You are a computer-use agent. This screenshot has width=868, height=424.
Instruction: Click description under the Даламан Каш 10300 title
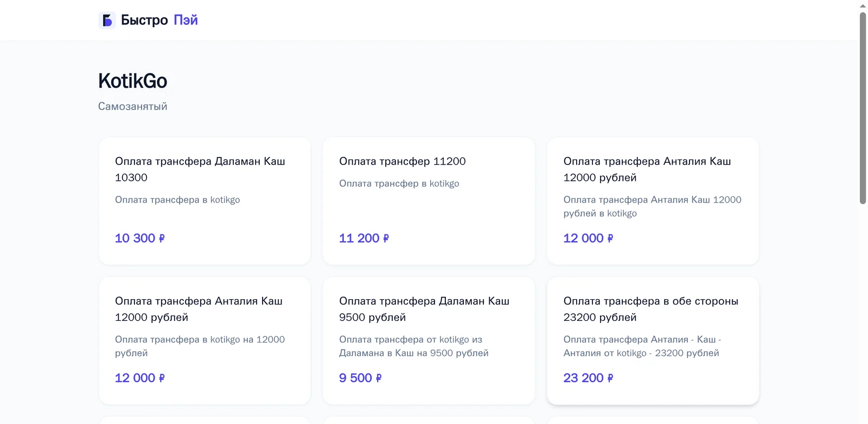pyautogui.click(x=177, y=200)
